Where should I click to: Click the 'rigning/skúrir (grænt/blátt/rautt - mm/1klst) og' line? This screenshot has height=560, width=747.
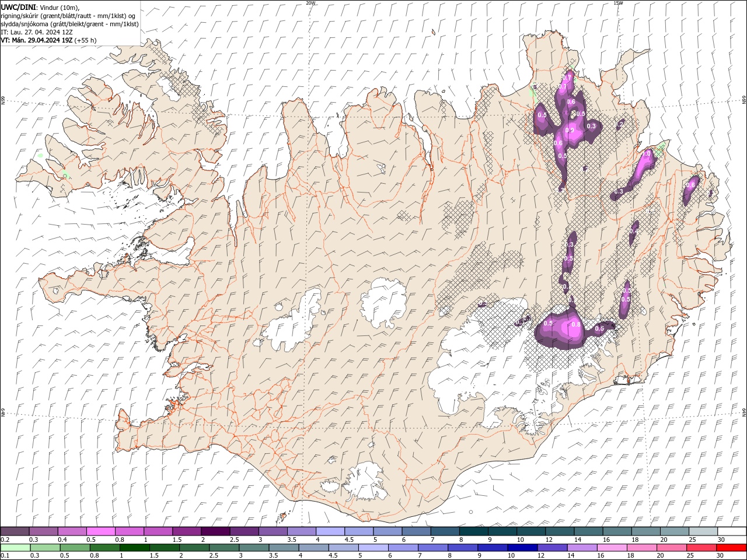click(x=68, y=16)
